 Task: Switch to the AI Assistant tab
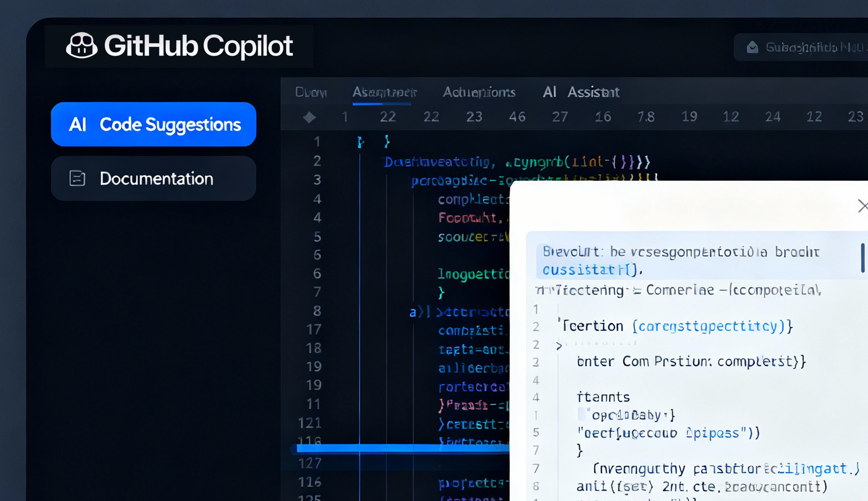pyautogui.click(x=581, y=92)
